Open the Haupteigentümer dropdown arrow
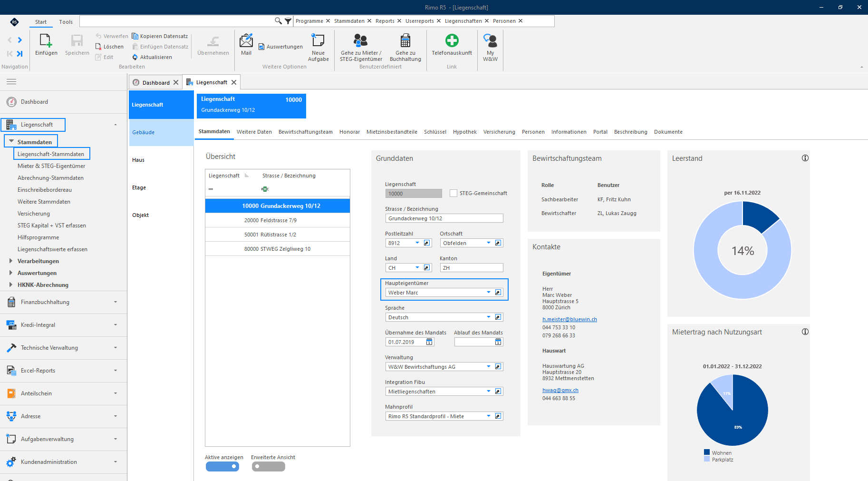Screen dimensions: 868x481 pyautogui.click(x=489, y=293)
